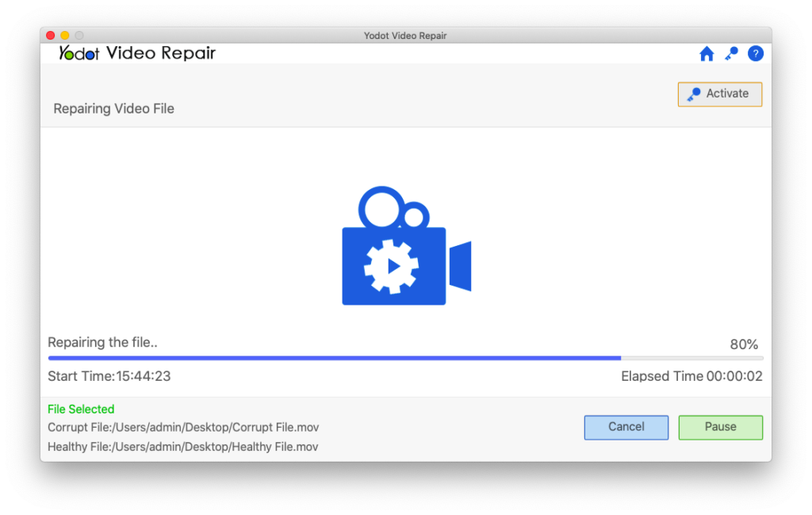Click the Home icon in top toolbar
The height and width of the screenshot is (515, 812).
(706, 54)
